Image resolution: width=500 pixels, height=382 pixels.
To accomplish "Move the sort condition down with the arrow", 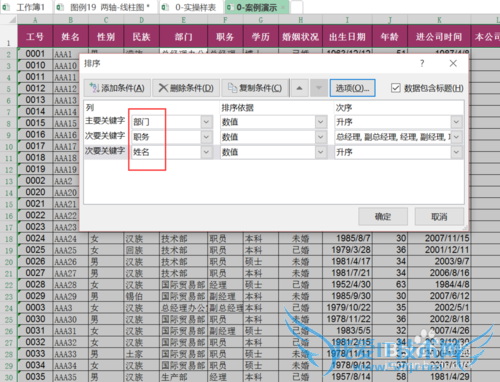I will [x=319, y=88].
